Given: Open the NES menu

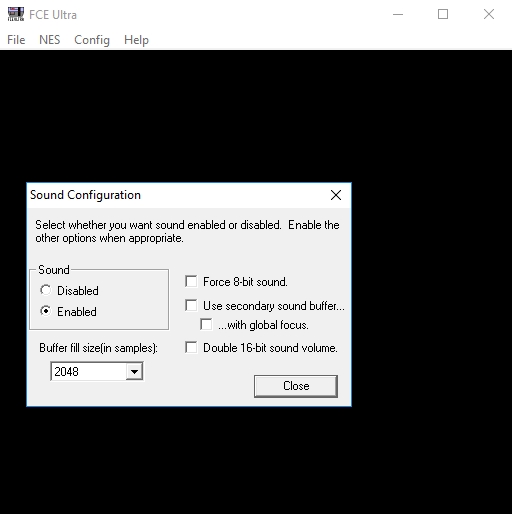Looking at the screenshot, I should (50, 40).
